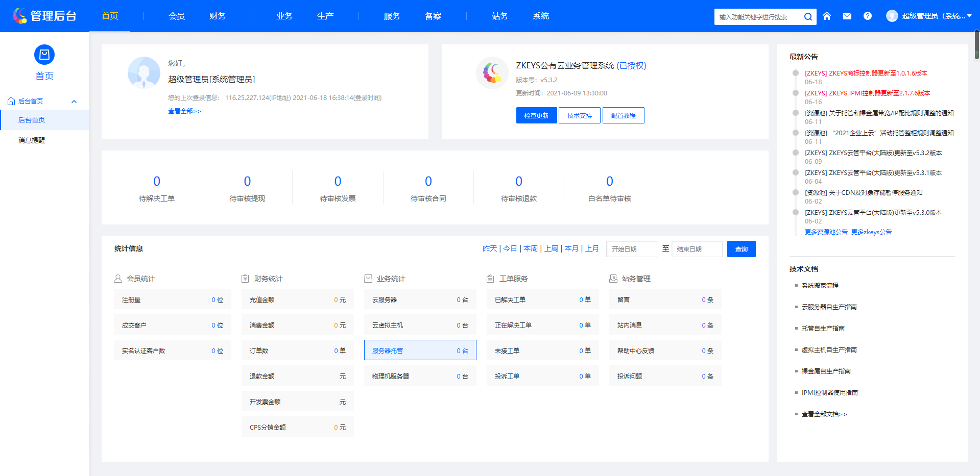Image resolution: width=980 pixels, height=476 pixels.
Task: Click the 技术支持 button
Action: [580, 115]
